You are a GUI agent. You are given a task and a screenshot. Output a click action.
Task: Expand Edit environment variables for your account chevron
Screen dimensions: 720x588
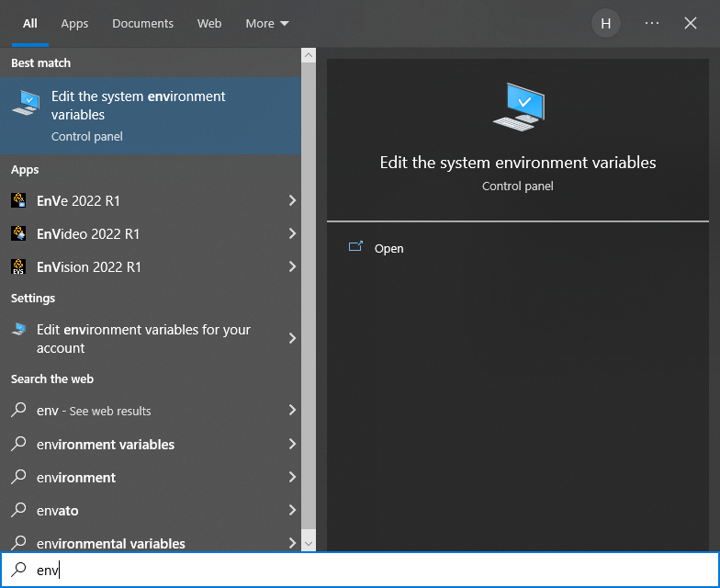click(292, 338)
